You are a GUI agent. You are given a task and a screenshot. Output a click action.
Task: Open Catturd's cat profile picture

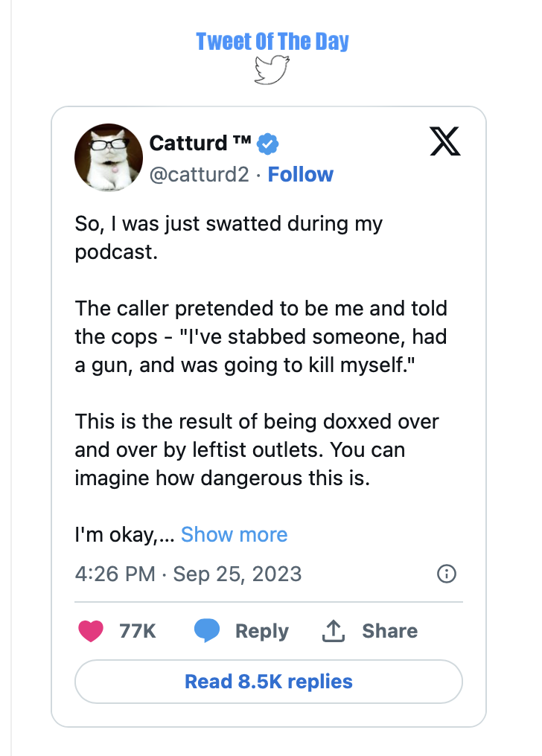pyautogui.click(x=109, y=158)
